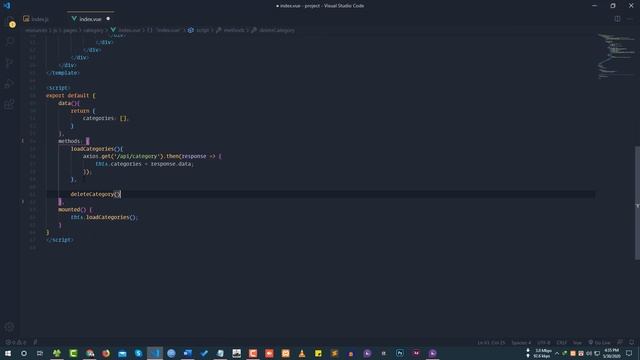
Task: Click the Visual Studio Code taskbar icon
Action: pos(155,353)
